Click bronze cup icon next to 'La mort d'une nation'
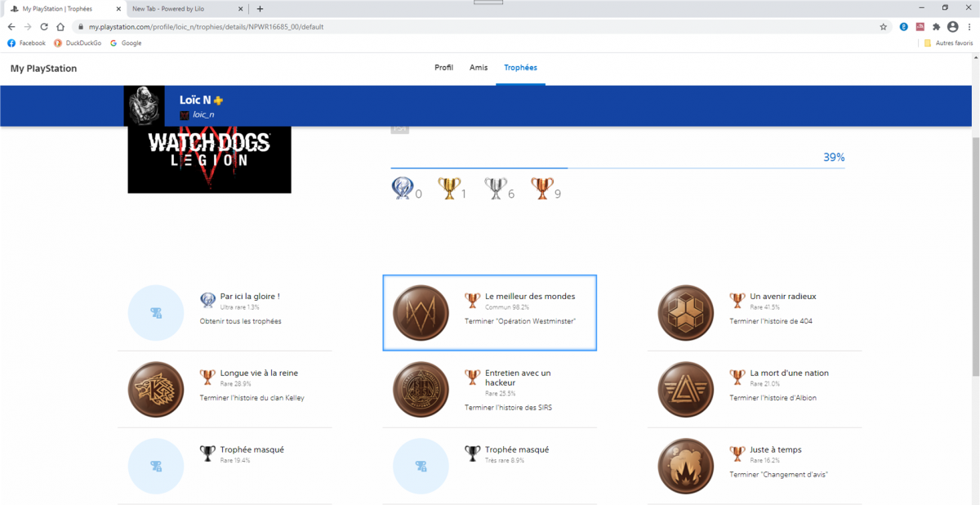The width and height of the screenshot is (980, 505). tap(737, 377)
